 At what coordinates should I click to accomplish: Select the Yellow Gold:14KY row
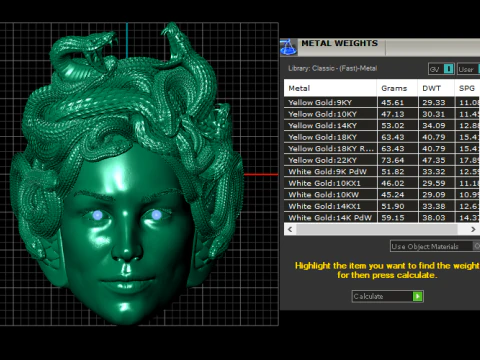click(382, 125)
